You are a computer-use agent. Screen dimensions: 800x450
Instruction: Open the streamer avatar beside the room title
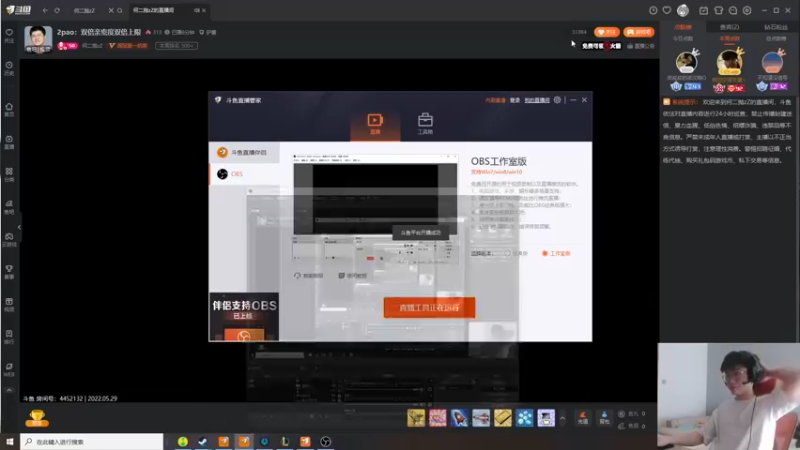coord(38,39)
